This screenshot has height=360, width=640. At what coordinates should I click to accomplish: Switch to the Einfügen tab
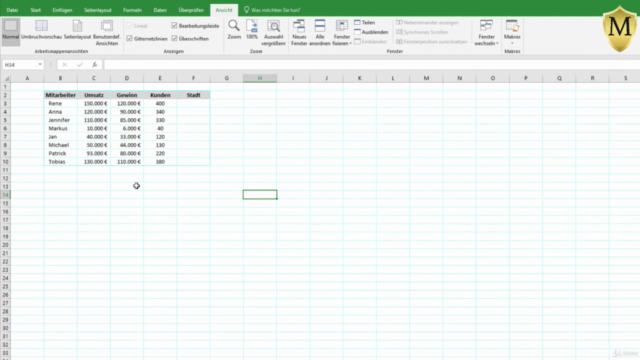[x=62, y=10]
